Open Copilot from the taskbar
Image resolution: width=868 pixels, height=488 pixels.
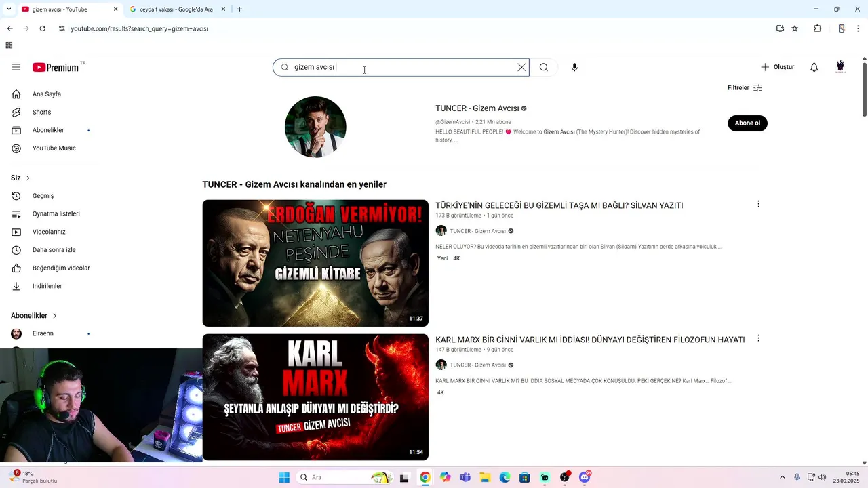tap(445, 477)
